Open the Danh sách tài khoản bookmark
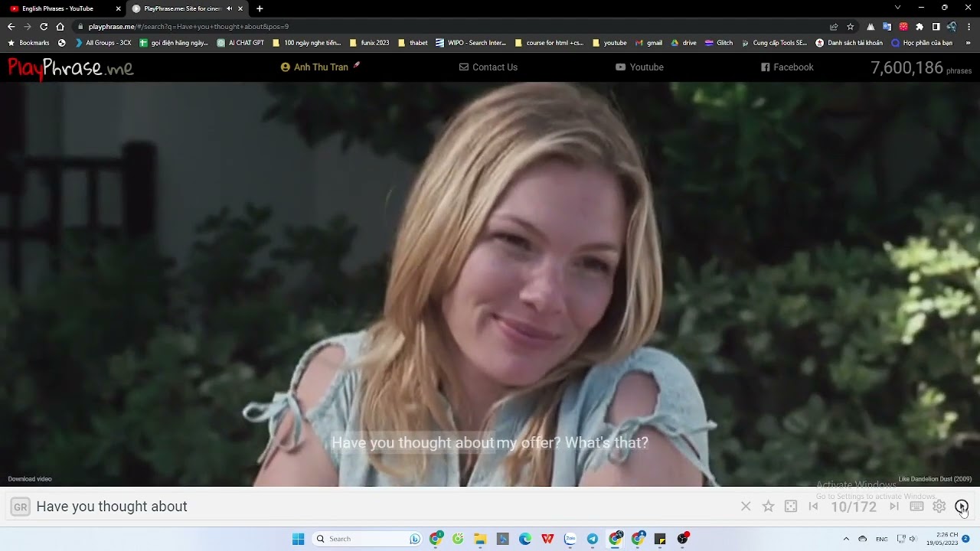 coord(849,43)
